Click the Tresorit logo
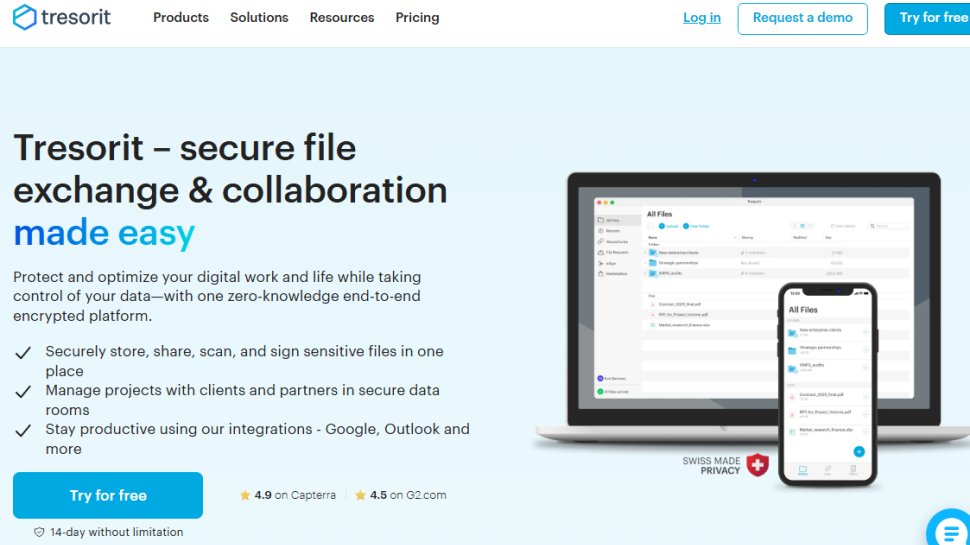 62,17
